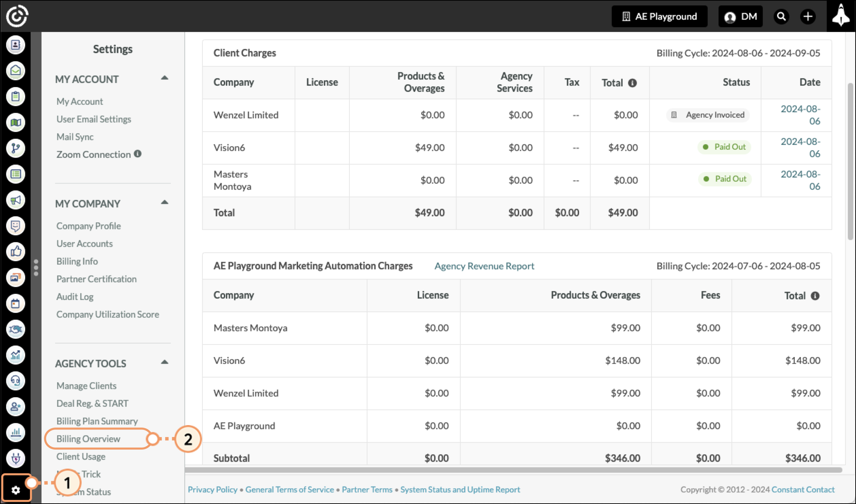Open Partner Certification page
The width and height of the screenshot is (856, 504).
point(97,279)
